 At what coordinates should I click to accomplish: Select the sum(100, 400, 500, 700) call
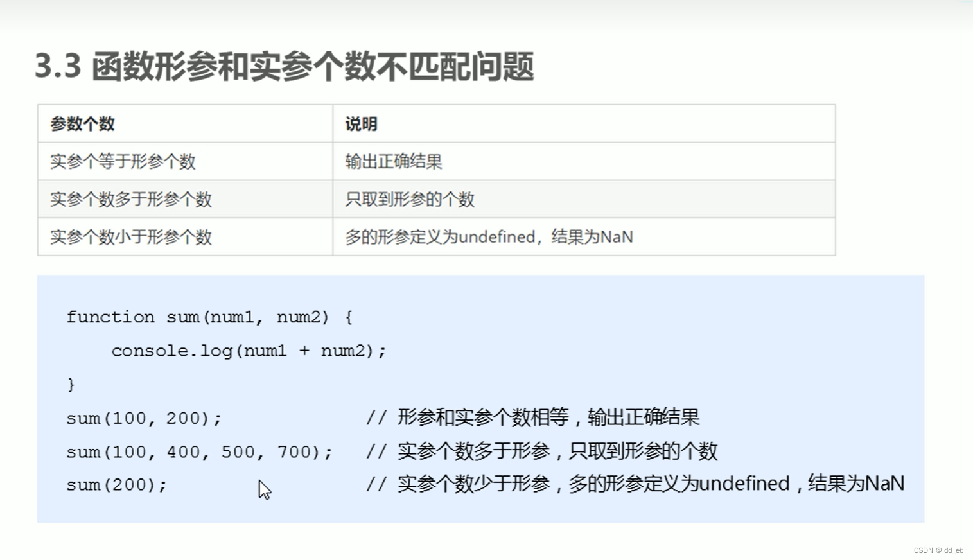pos(199,452)
